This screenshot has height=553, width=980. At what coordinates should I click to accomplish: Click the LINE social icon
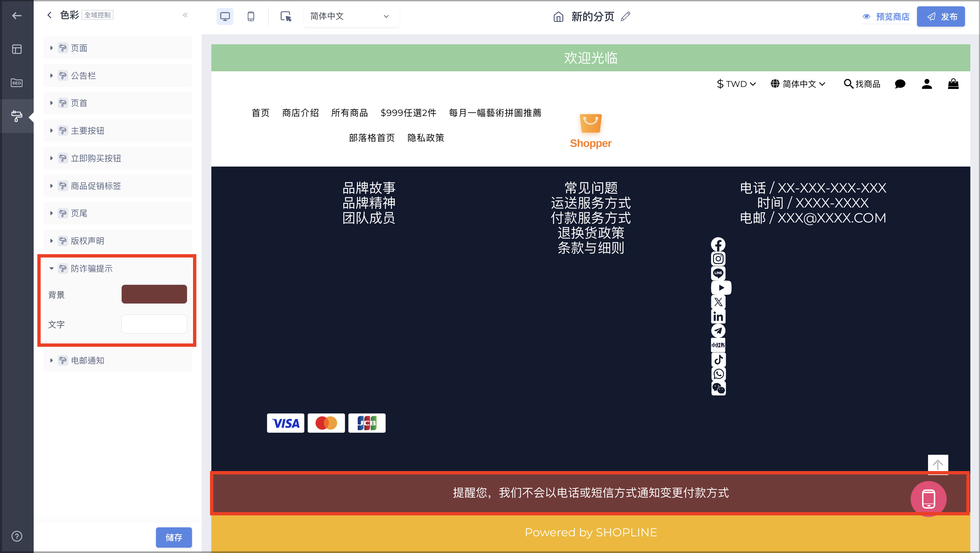(718, 274)
